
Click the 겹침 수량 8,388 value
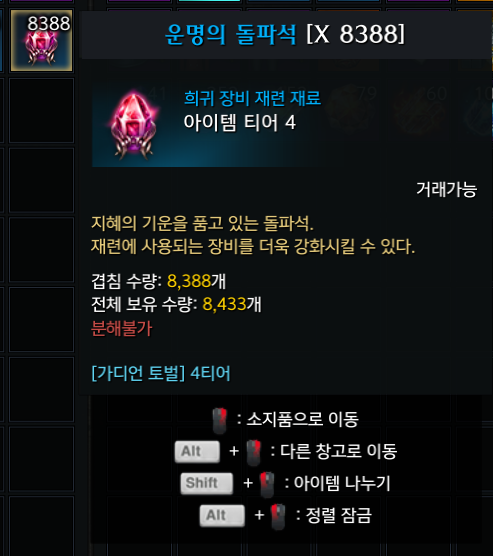[189, 281]
